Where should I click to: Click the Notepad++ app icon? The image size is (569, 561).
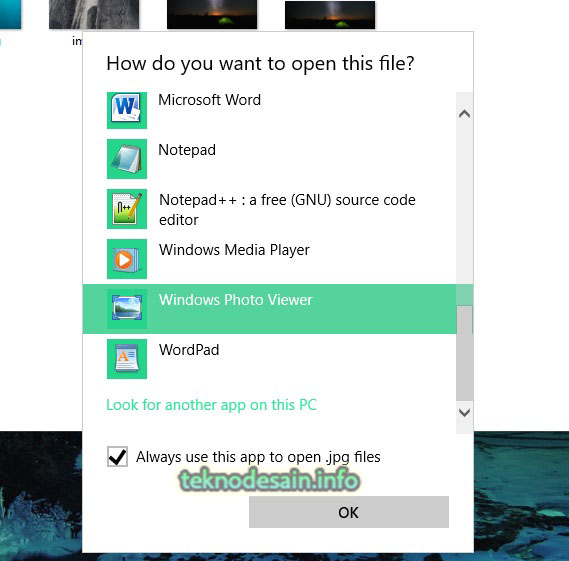(127, 209)
